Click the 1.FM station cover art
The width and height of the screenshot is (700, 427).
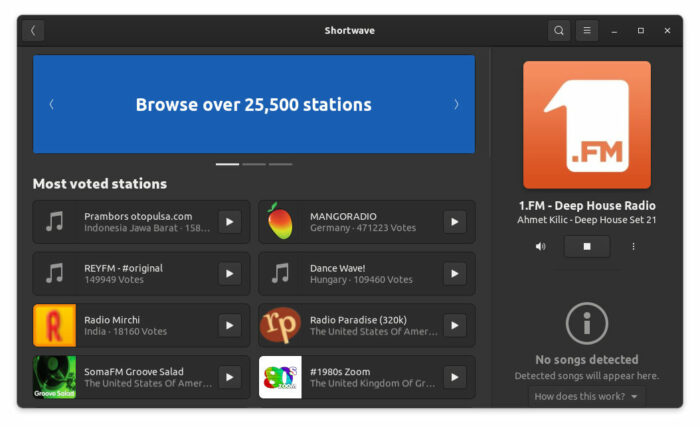click(x=587, y=125)
